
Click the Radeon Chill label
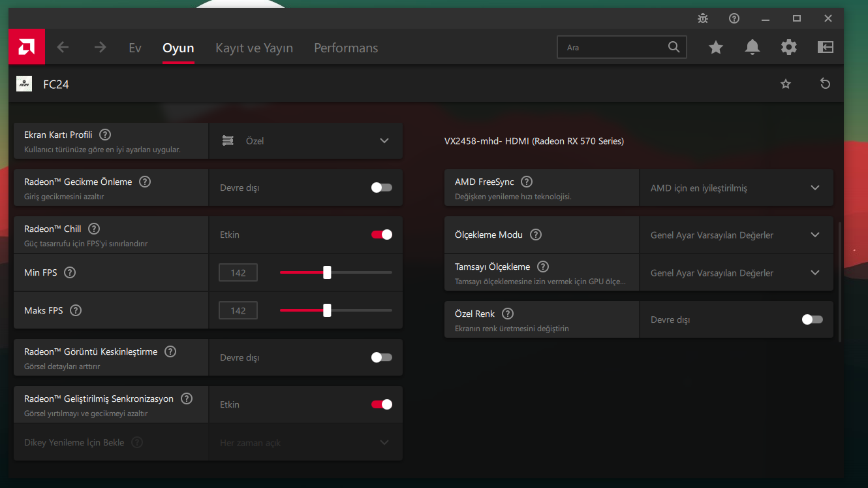coord(53,229)
